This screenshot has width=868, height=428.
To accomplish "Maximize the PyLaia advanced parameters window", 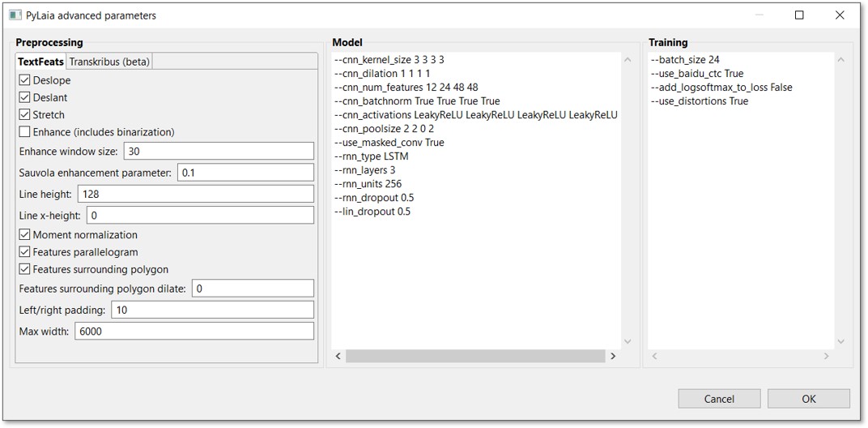I will coord(799,15).
